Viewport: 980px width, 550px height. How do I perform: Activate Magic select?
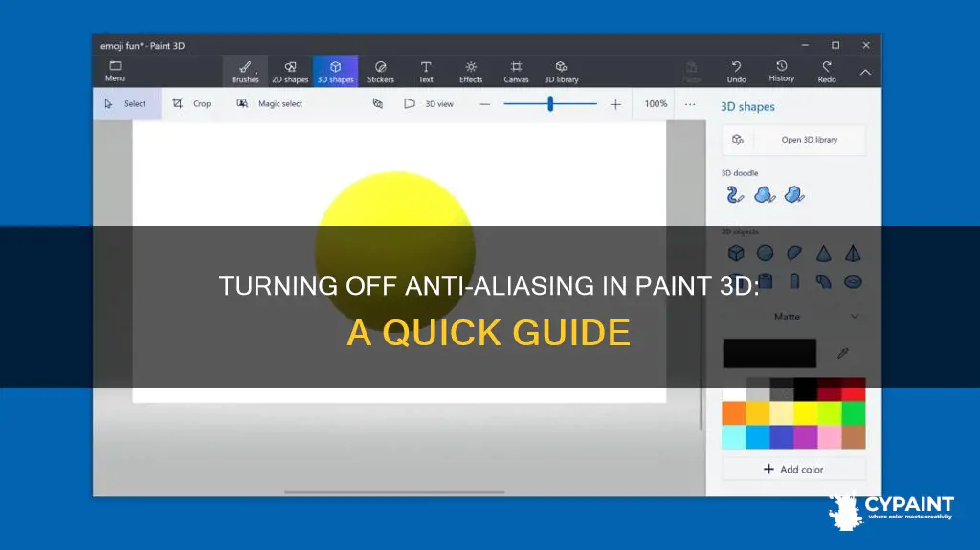pos(269,103)
